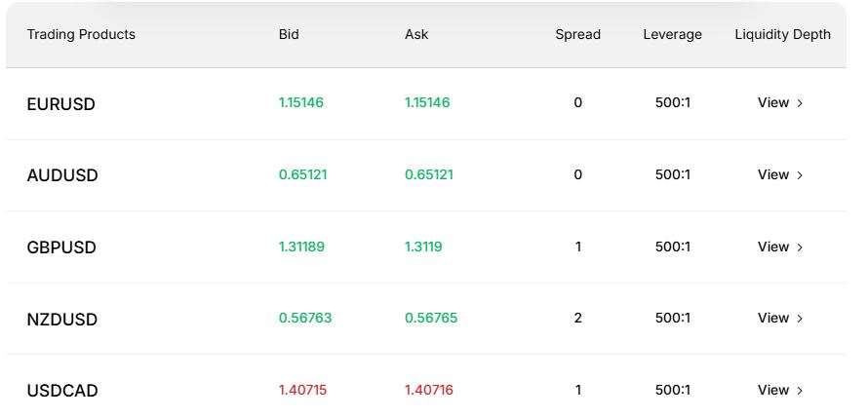This screenshot has height=418, width=868.
Task: Click AUDUSD bid price 0.65121
Action: pos(302,174)
